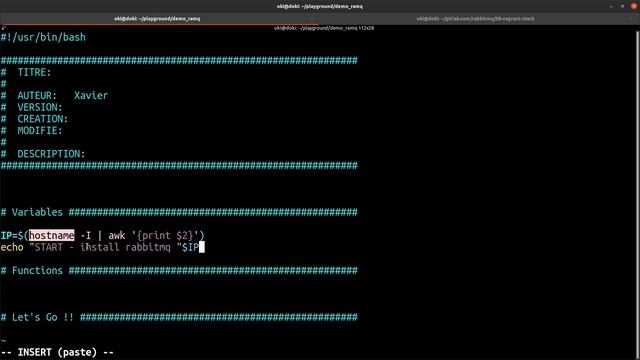640x360 pixels.
Task: Click the '# DESCRIPTION:' comment line
Action: [x=43, y=154]
